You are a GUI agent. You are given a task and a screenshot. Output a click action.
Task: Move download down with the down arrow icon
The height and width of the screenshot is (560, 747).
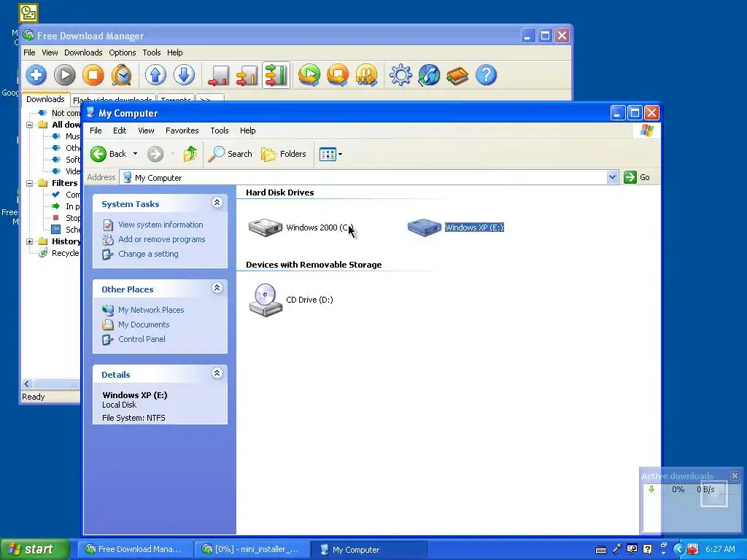click(184, 75)
